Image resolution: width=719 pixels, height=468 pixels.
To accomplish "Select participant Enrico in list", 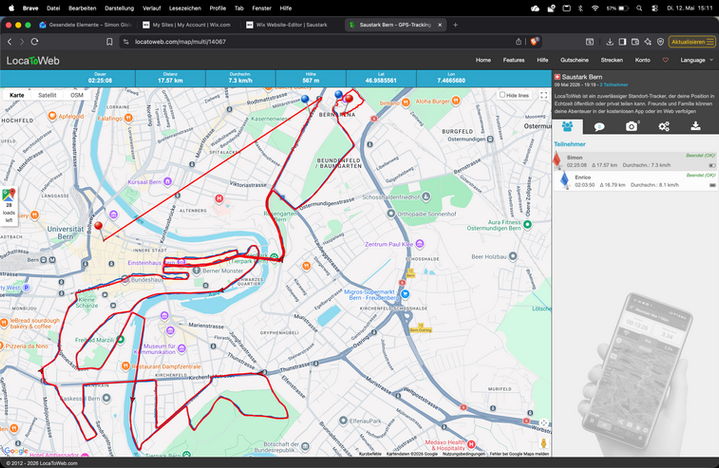I will click(x=636, y=181).
